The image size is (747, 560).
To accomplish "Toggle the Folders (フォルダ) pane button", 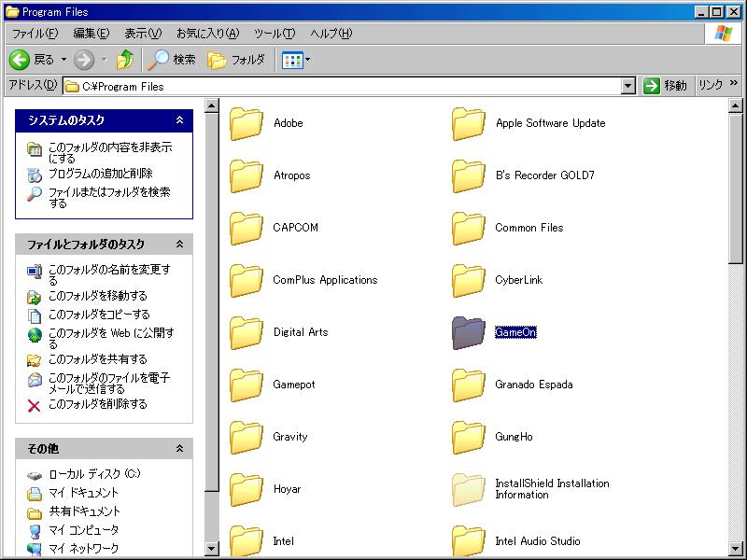I will pyautogui.click(x=236, y=60).
